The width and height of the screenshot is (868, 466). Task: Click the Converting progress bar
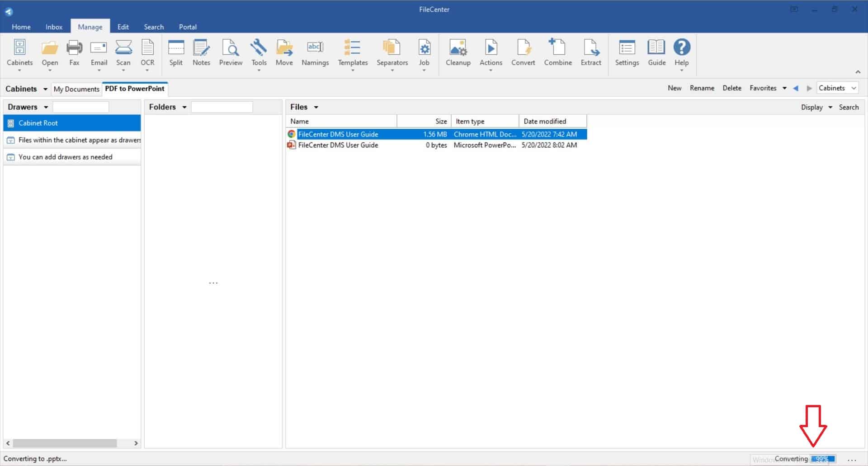[822, 459]
